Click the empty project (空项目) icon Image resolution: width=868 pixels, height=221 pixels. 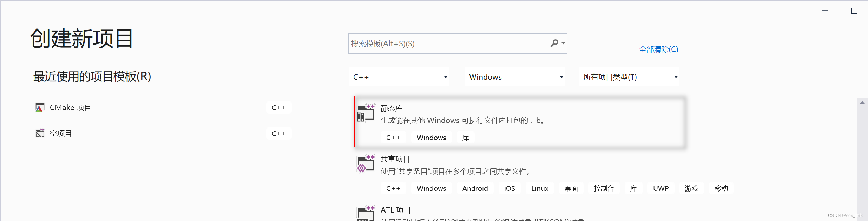tap(40, 133)
